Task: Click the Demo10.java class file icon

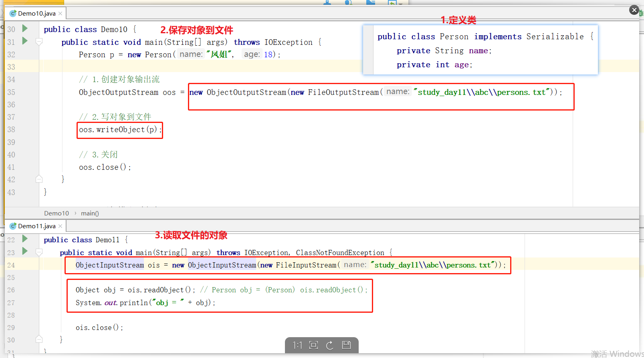Action: (13, 14)
